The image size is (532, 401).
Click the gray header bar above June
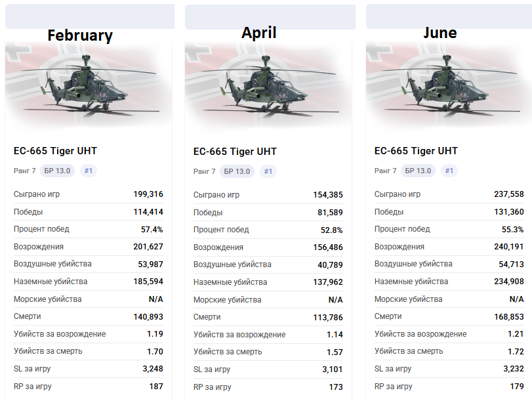tap(449, 14)
